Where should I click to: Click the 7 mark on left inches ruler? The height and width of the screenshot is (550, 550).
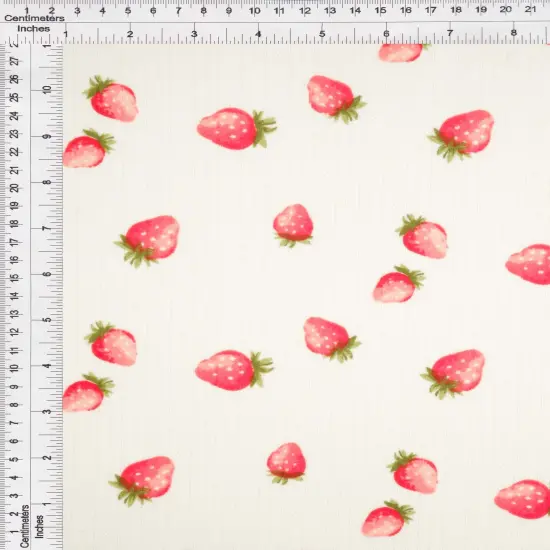(x=47, y=228)
